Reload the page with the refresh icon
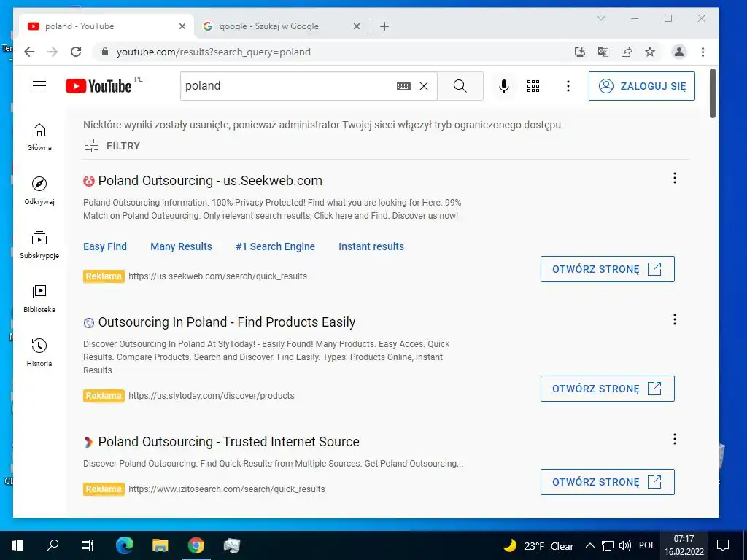This screenshot has width=747, height=560. pyautogui.click(x=76, y=52)
